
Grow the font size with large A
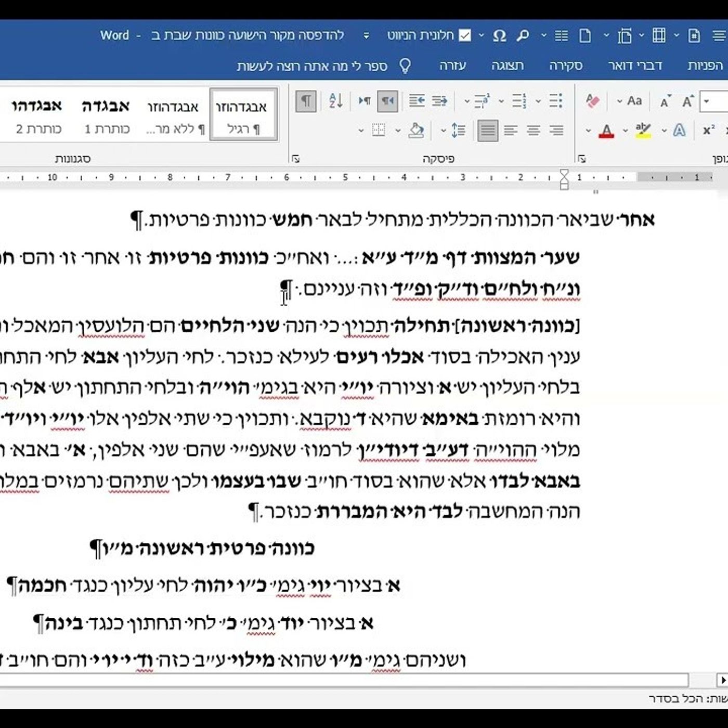pyautogui.click(x=688, y=101)
